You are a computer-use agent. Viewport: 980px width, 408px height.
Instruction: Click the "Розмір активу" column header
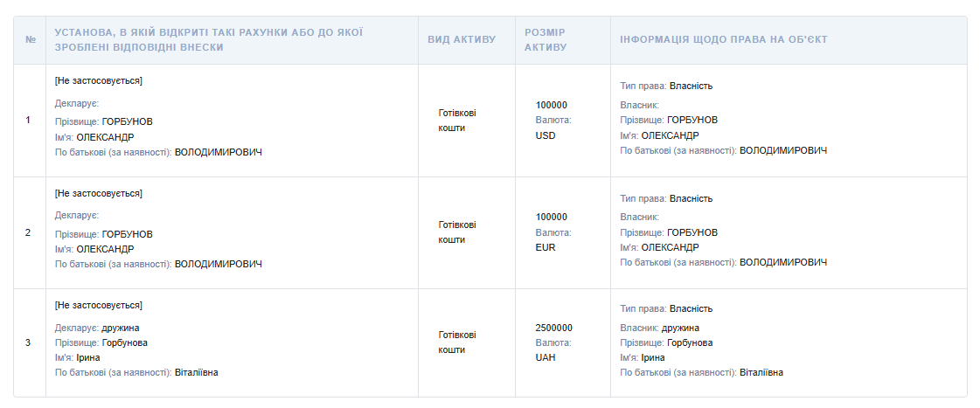(545, 39)
